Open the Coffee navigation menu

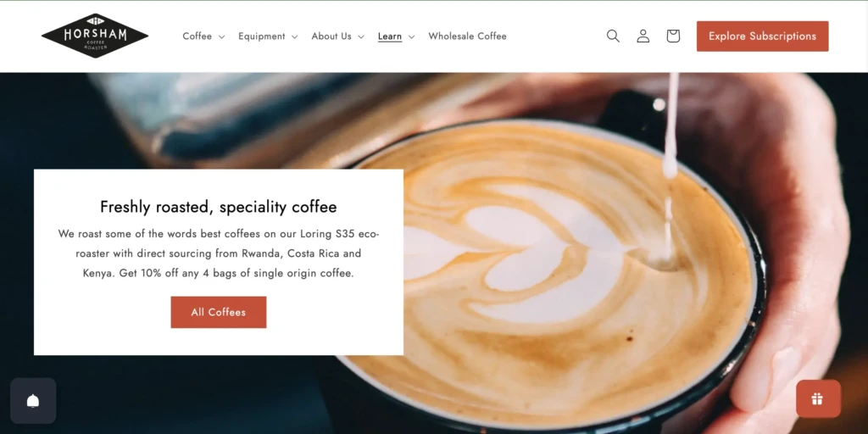197,36
